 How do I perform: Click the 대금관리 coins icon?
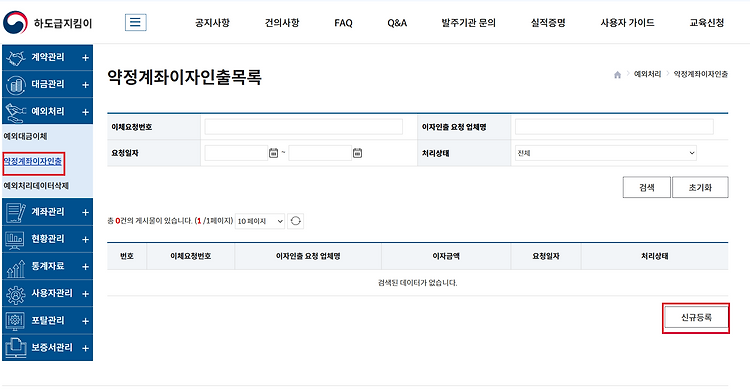coord(15,85)
